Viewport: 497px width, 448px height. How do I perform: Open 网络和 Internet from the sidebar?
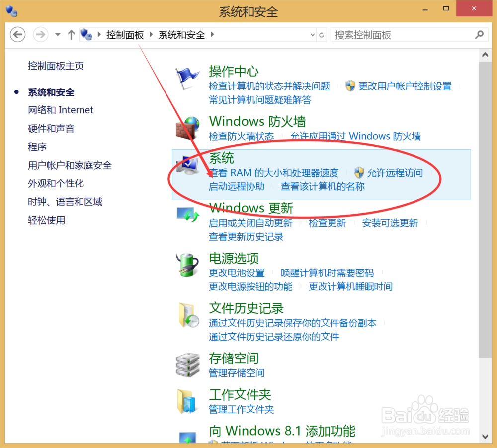pos(61,110)
